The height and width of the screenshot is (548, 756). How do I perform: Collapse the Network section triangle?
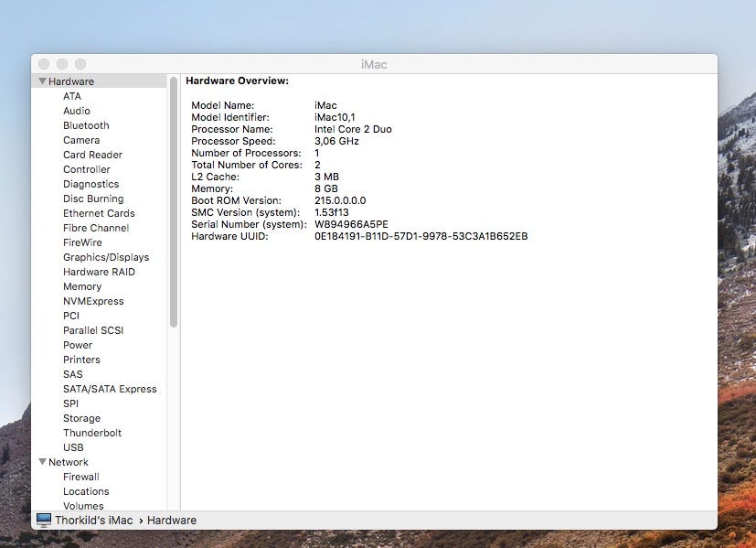(x=42, y=462)
